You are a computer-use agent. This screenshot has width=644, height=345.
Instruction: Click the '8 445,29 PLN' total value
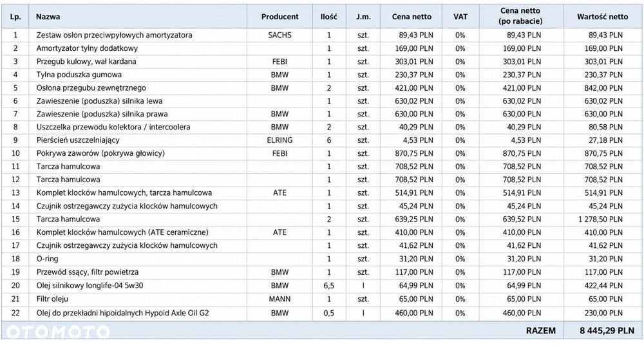(x=607, y=331)
